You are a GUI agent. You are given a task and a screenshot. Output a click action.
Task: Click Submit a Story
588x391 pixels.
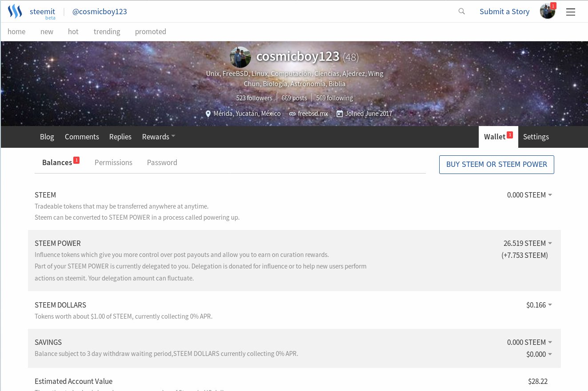point(505,12)
